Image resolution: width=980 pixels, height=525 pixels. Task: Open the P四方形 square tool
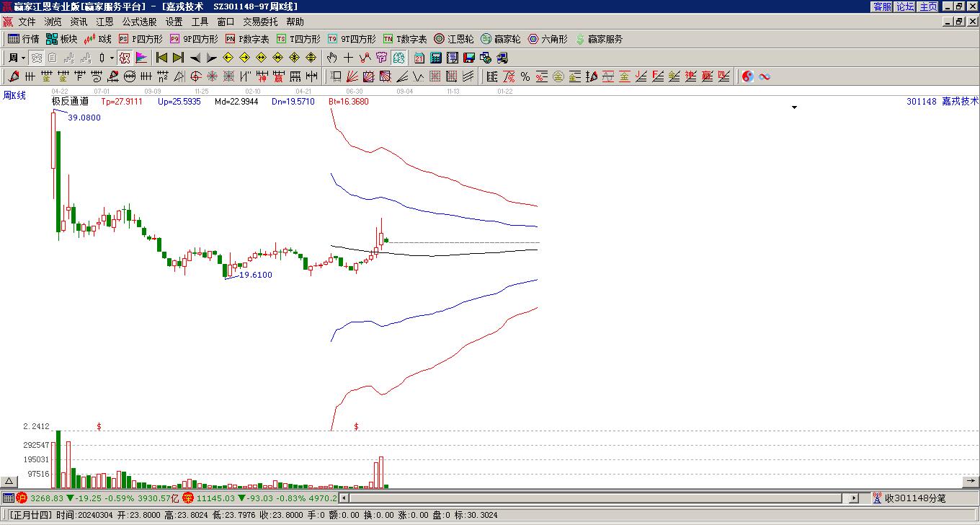[x=141, y=39]
